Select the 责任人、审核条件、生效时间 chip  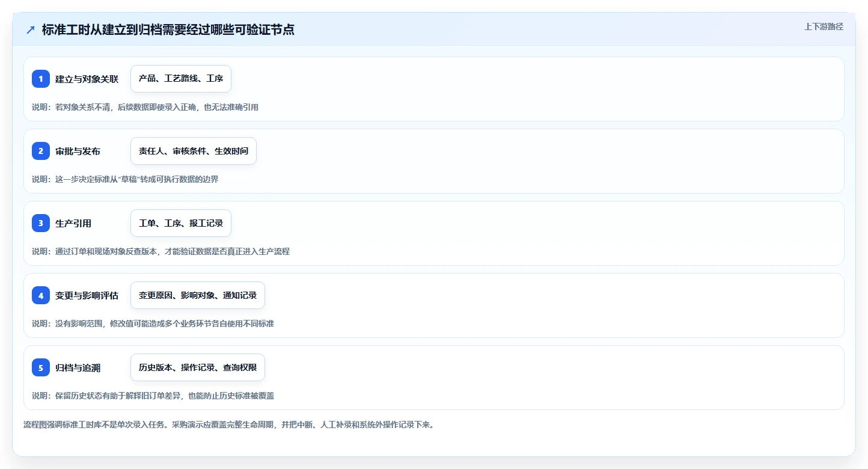point(194,151)
